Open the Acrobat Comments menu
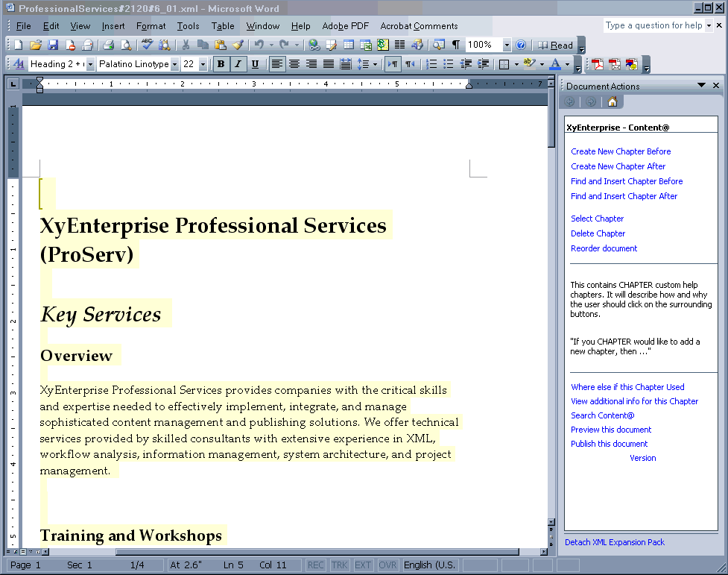Viewport: 728px width, 575px height. click(x=419, y=26)
